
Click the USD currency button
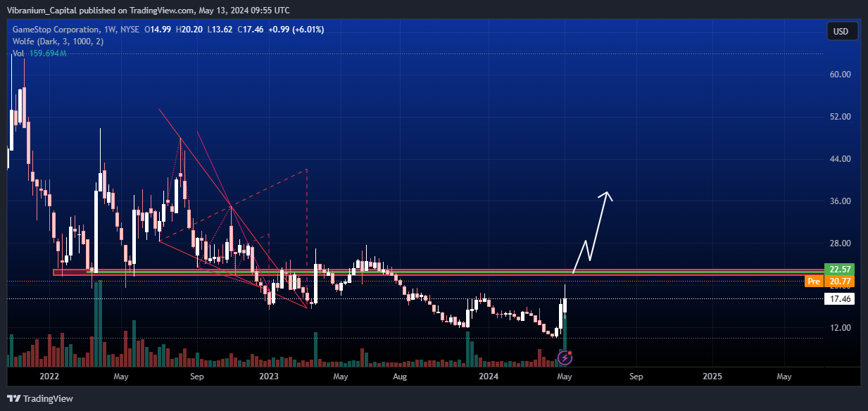pyautogui.click(x=841, y=32)
